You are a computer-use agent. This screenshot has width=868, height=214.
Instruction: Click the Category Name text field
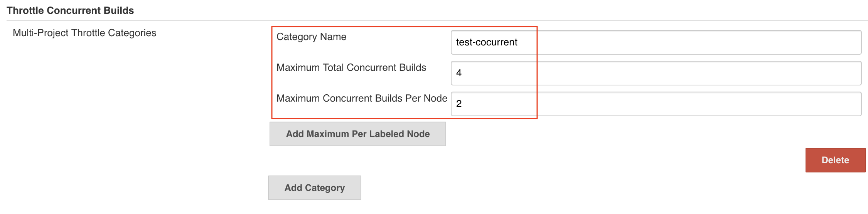[656, 42]
